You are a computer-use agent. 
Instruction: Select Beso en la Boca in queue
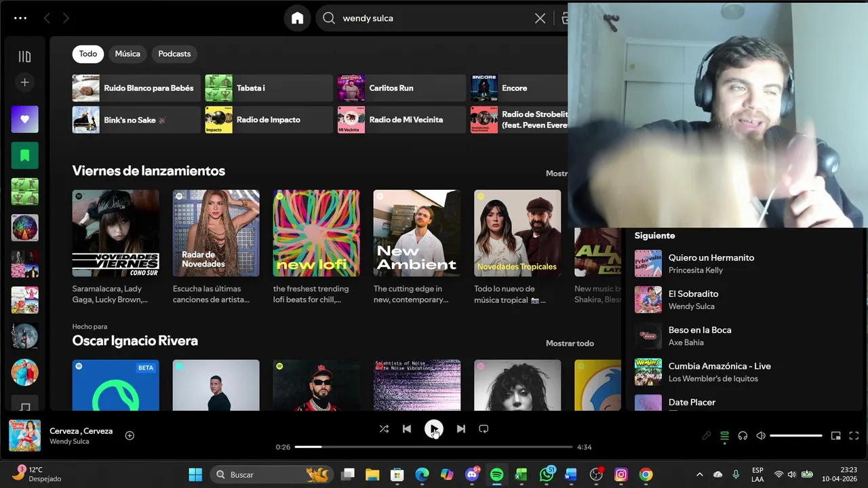point(700,330)
